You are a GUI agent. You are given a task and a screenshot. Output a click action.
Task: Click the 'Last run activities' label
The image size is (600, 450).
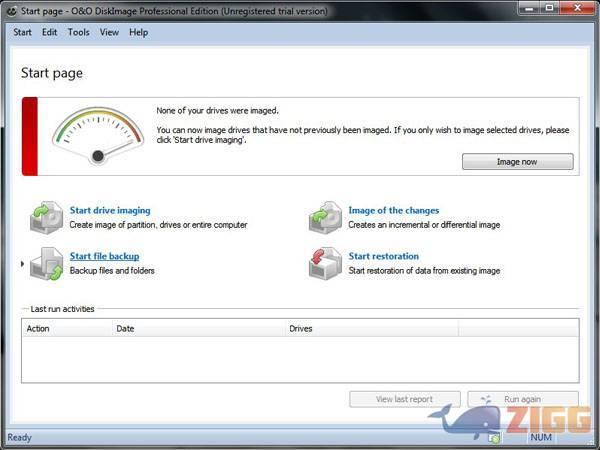point(62,309)
